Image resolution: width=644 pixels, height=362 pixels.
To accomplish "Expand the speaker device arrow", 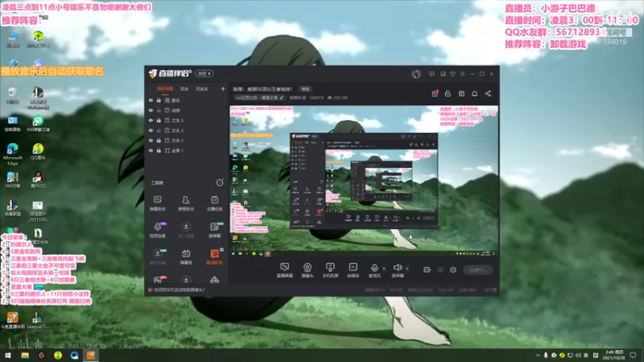I will 407,269.
